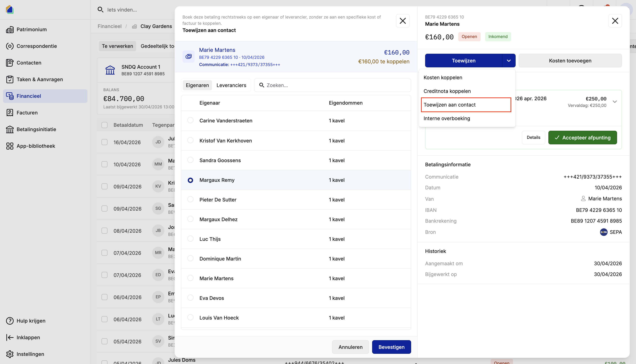Image resolution: width=636 pixels, height=364 pixels.
Task: Click the Eigenaar column header
Action: [x=210, y=103]
